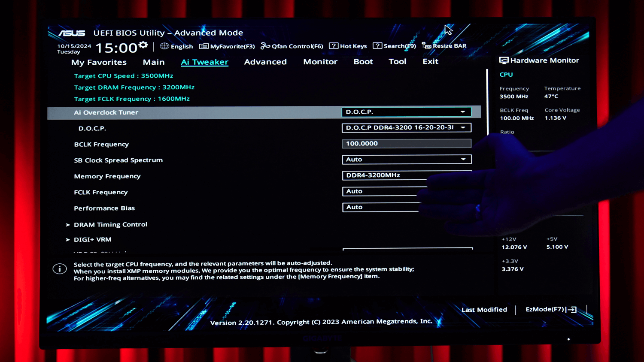Click the 5.100 V reading
The width and height of the screenshot is (644, 362).
[557, 247]
